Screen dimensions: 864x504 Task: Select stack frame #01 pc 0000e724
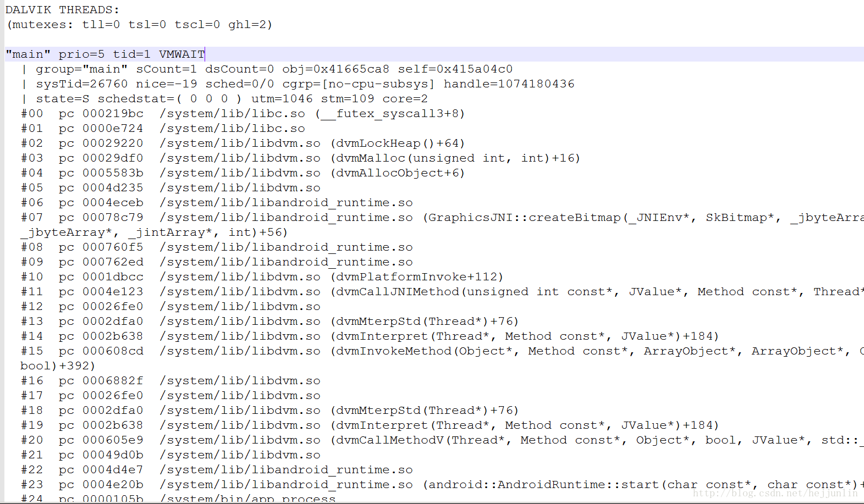[x=163, y=129]
